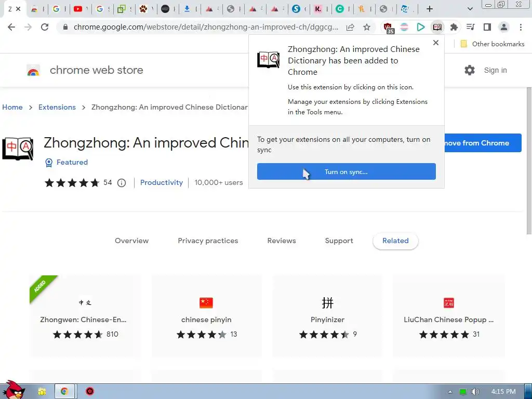The height and width of the screenshot is (399, 532).
Task: Switch to the Overview tab
Action: [131, 241]
